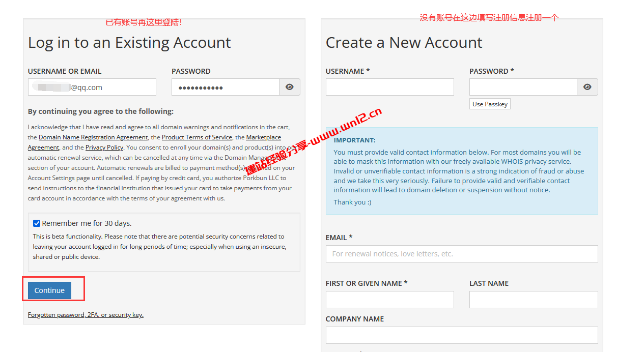The height and width of the screenshot is (352, 644).
Task: Click Forgotten password, 2FA, or security key
Action: coord(86,315)
